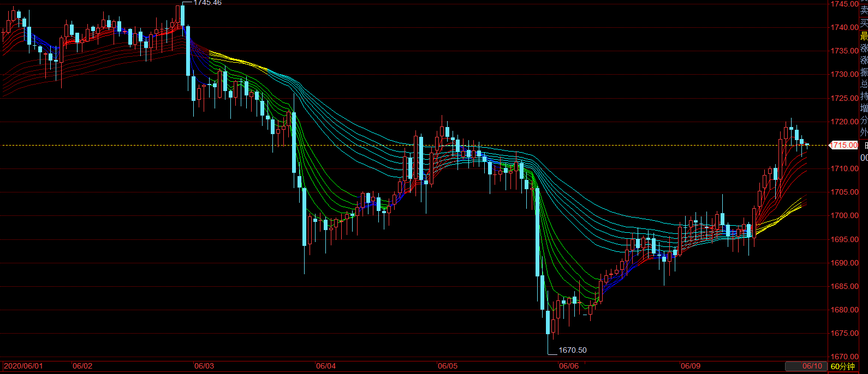Select the 06/02 date on the time axis
The image size is (868, 374).
click(x=82, y=366)
